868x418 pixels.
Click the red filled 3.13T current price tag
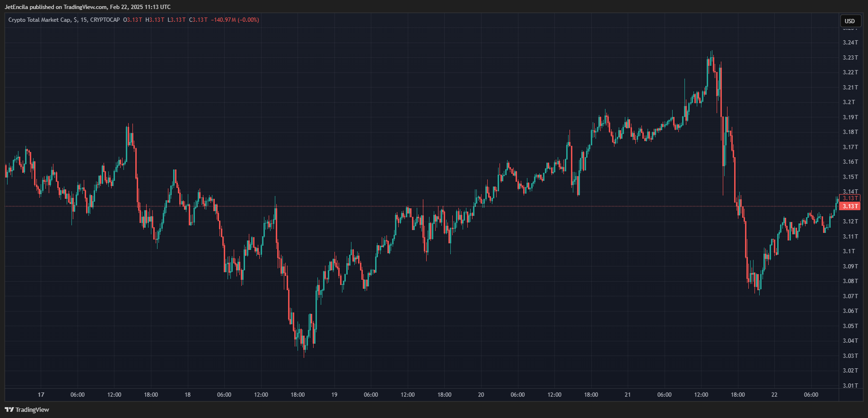pyautogui.click(x=850, y=206)
